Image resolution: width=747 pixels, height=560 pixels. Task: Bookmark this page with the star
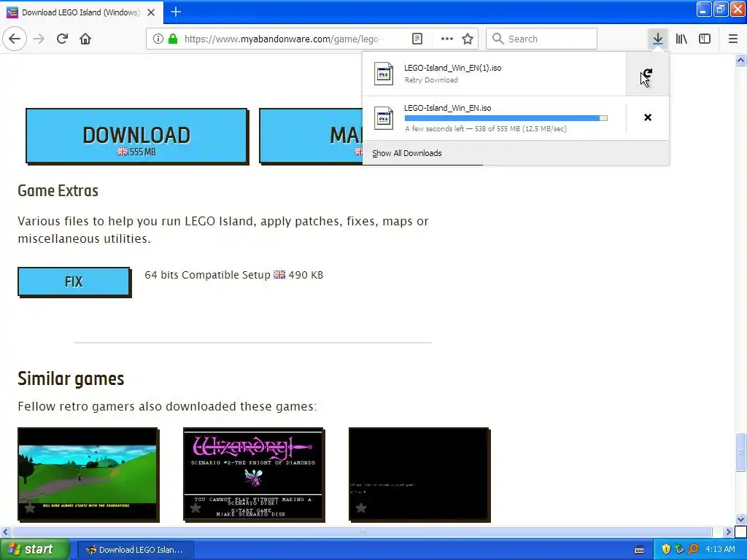[468, 39]
